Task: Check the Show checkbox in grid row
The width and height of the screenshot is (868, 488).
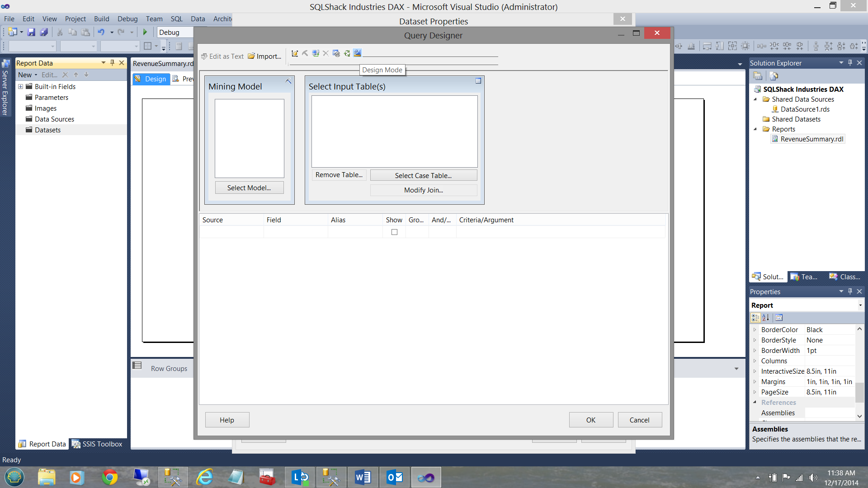Action: pos(394,232)
